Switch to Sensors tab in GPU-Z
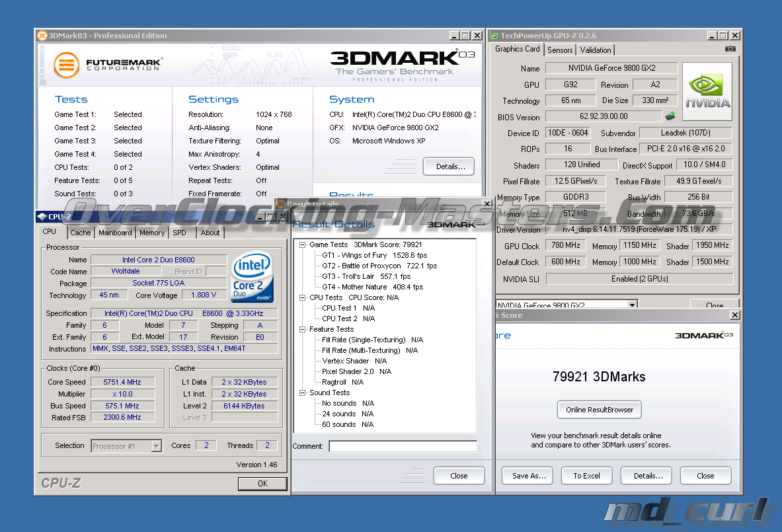Image resolution: width=782 pixels, height=532 pixels. (560, 50)
